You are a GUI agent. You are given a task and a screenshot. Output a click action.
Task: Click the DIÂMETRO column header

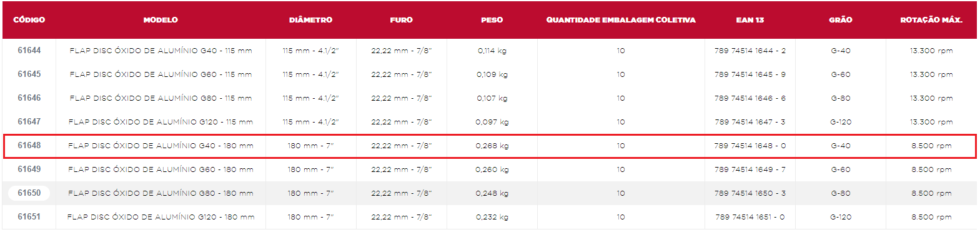310,20
